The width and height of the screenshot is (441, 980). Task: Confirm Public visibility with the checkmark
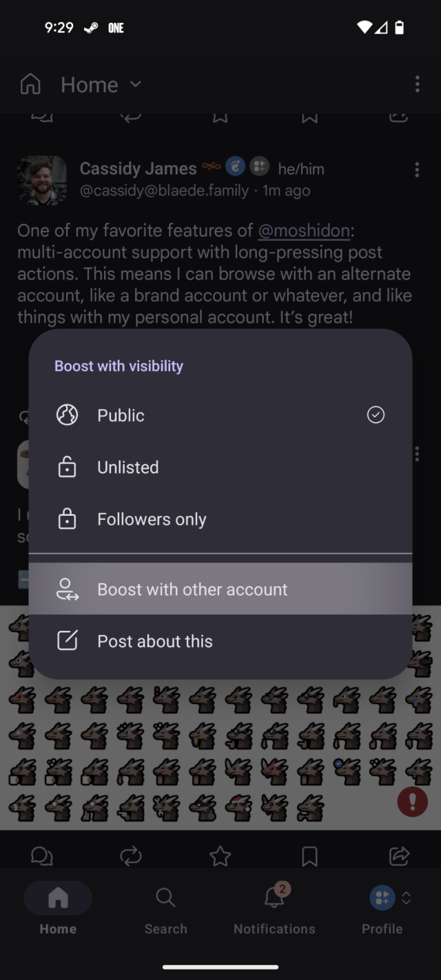[x=376, y=415]
